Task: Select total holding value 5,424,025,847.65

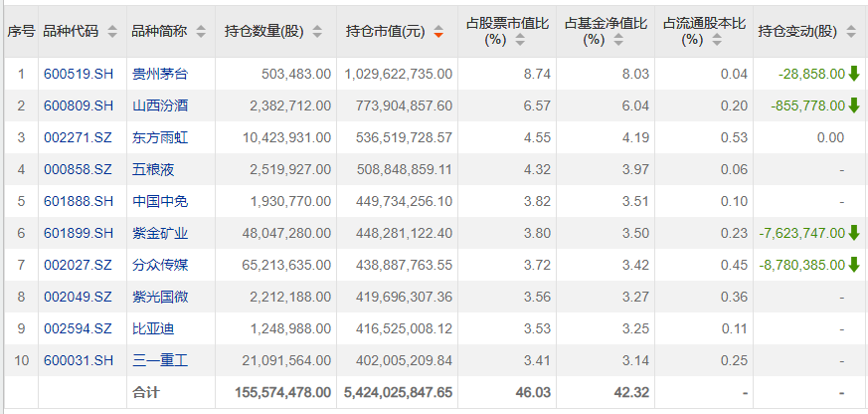Action: click(399, 393)
